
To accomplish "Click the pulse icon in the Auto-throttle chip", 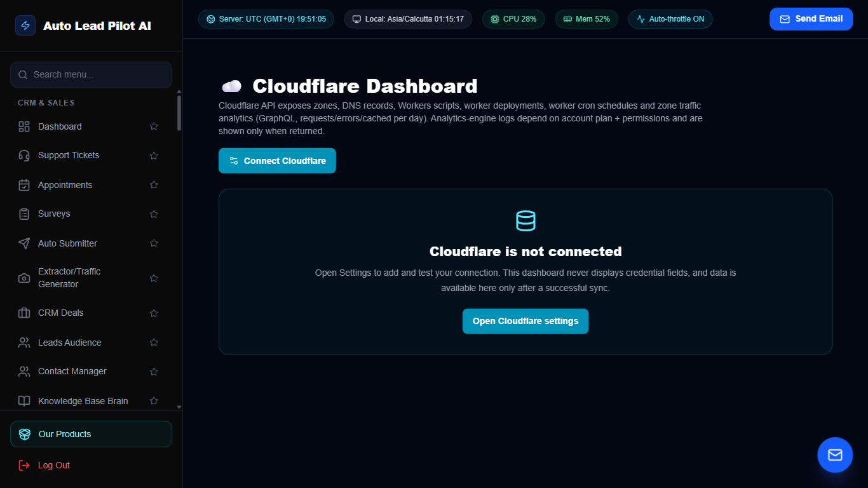I will point(641,19).
